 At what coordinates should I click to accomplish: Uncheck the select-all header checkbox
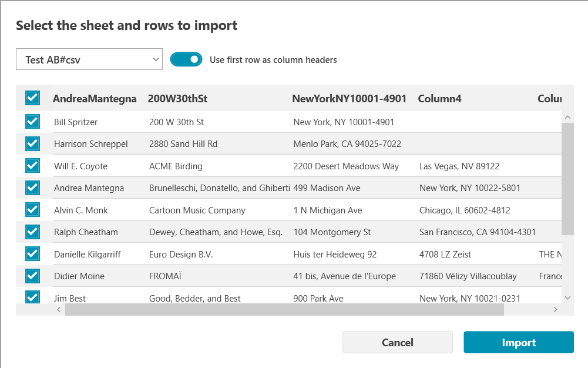[32, 98]
